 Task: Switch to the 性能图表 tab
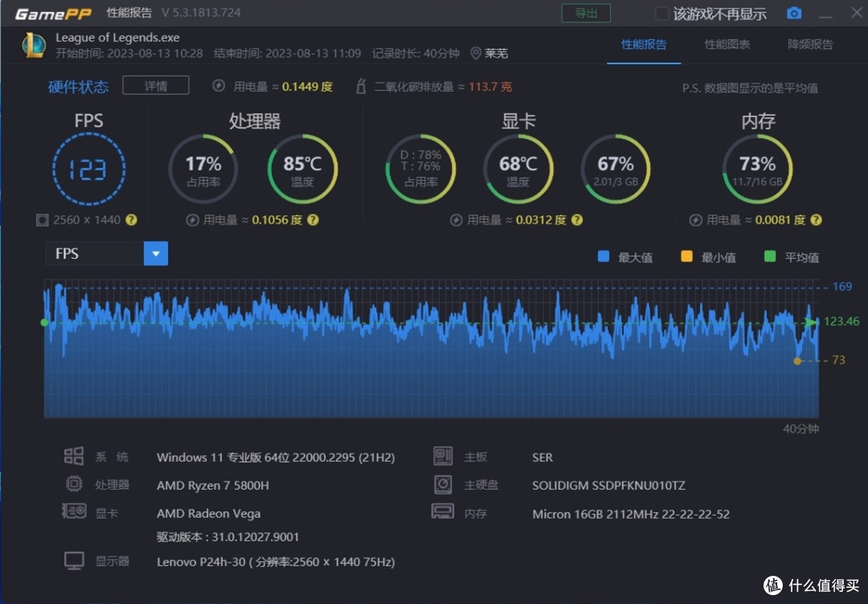click(727, 44)
